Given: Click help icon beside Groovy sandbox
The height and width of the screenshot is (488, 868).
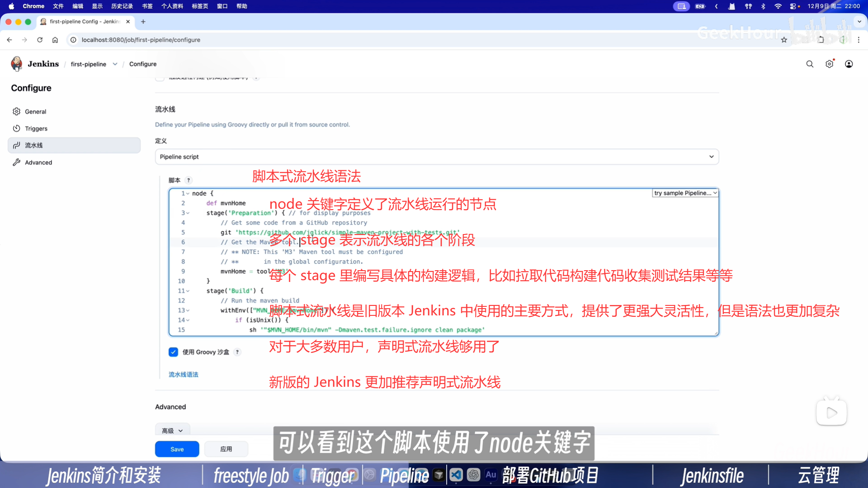Looking at the screenshot, I should 237,352.
